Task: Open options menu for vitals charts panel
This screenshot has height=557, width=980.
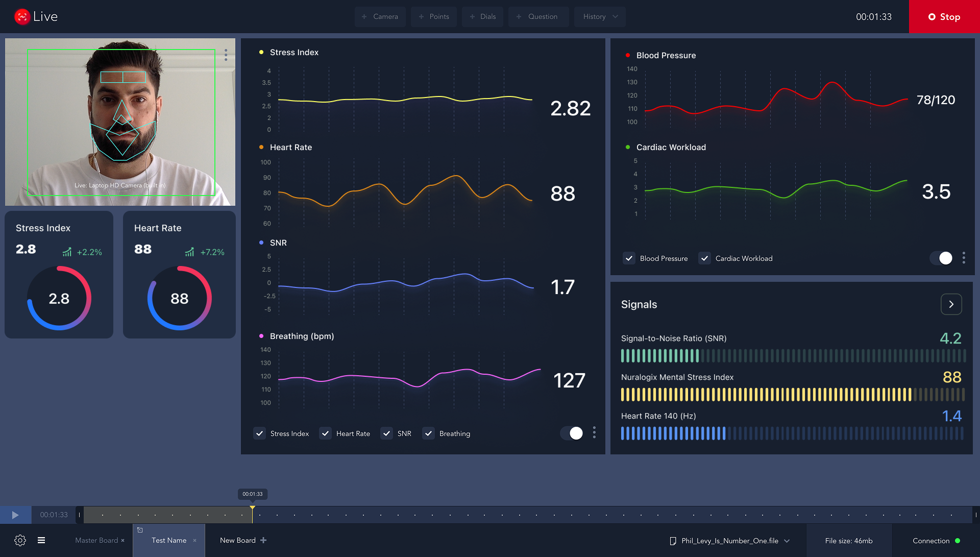Action: tap(594, 433)
